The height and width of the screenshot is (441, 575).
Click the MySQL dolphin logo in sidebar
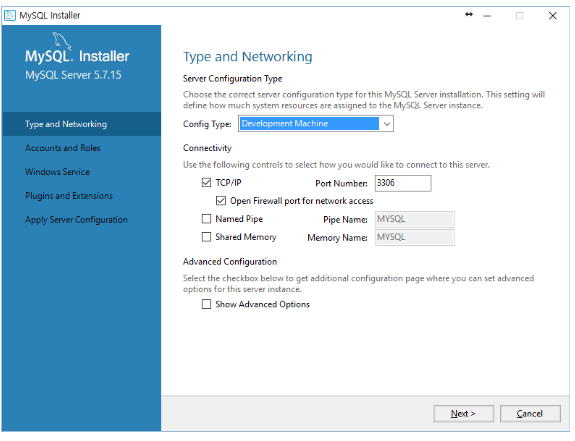click(x=62, y=40)
